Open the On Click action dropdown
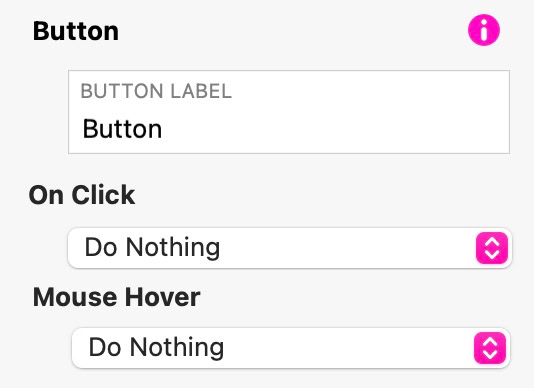 290,248
